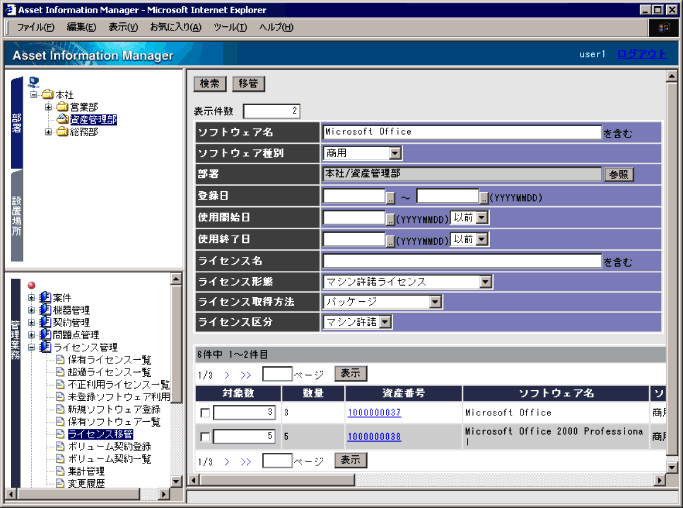Open the お気に入り(A) menu
This screenshot has width=683, height=508.
(x=176, y=27)
